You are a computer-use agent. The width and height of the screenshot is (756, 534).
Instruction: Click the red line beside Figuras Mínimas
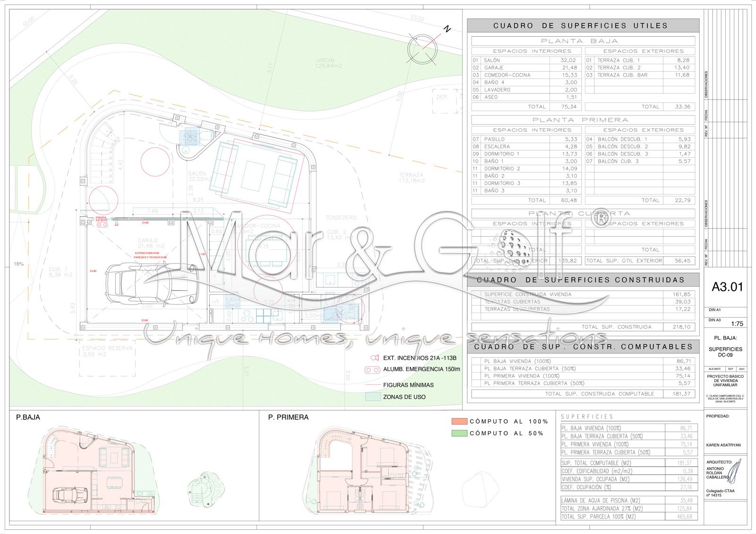(372, 385)
